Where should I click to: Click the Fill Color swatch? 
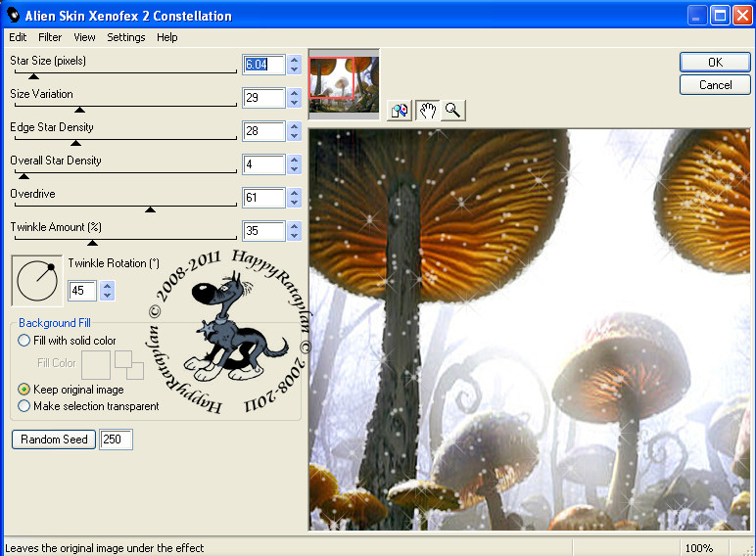click(x=96, y=365)
